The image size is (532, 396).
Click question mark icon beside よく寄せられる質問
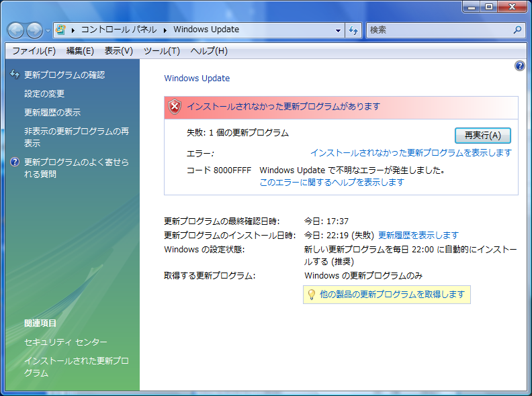click(x=15, y=162)
